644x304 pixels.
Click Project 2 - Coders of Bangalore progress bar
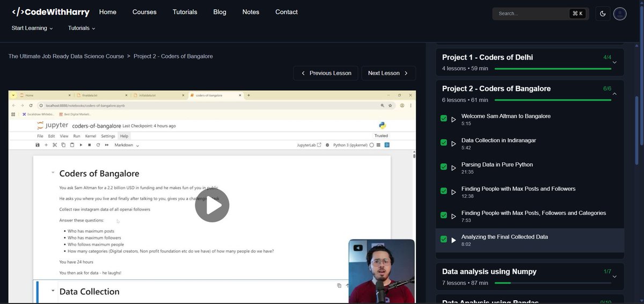[x=553, y=100]
